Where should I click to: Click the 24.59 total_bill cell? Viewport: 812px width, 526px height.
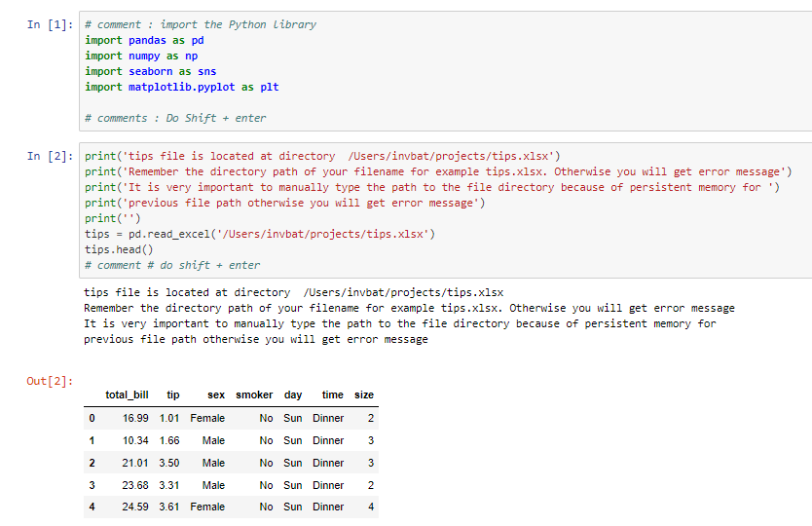pos(135,507)
